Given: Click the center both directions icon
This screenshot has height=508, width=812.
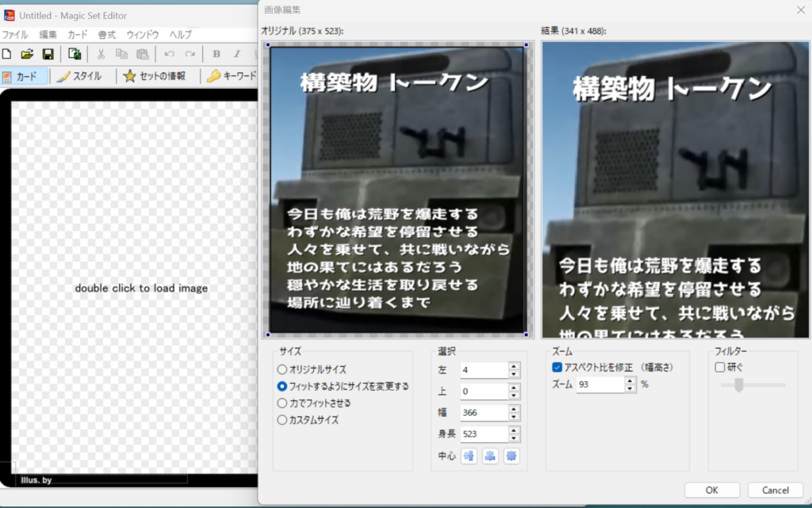Looking at the screenshot, I should (x=511, y=456).
